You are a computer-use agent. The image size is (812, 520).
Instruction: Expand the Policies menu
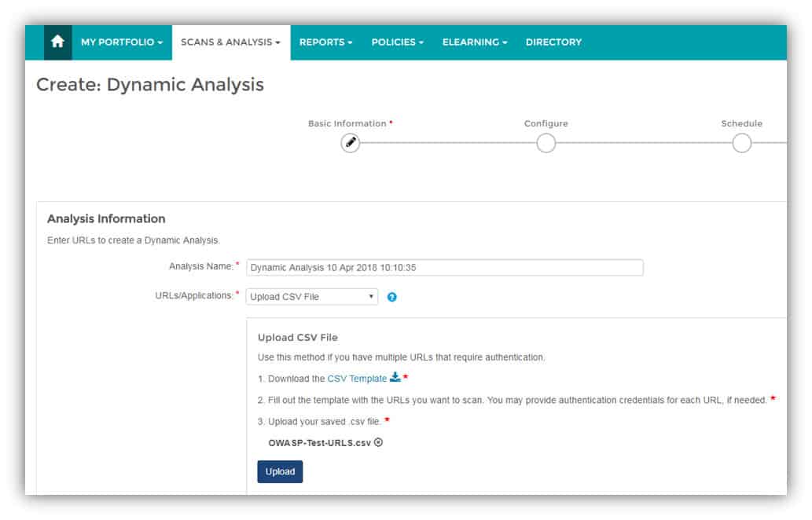coord(398,42)
